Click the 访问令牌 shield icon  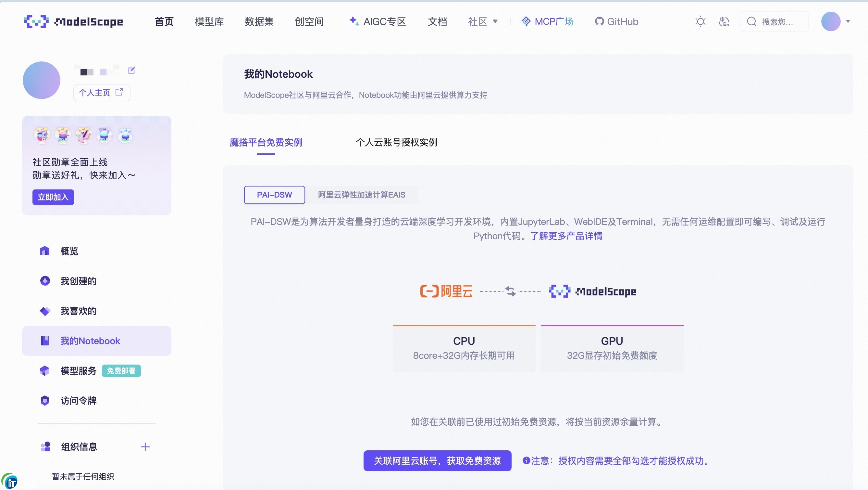(x=45, y=401)
